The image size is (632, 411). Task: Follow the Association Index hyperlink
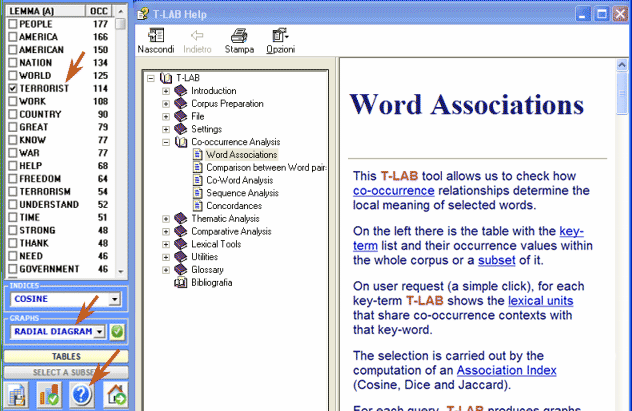click(x=506, y=370)
